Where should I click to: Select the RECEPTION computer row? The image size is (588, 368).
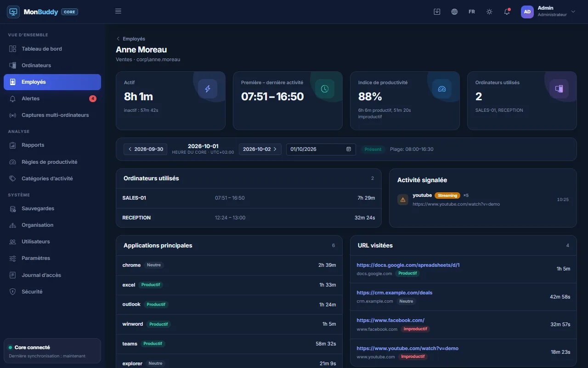click(x=249, y=218)
